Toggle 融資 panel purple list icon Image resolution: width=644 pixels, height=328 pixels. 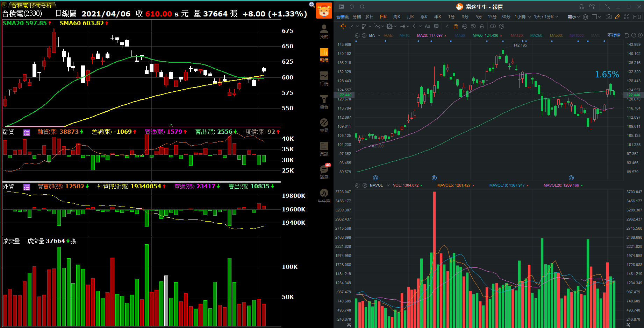[x=27, y=132]
